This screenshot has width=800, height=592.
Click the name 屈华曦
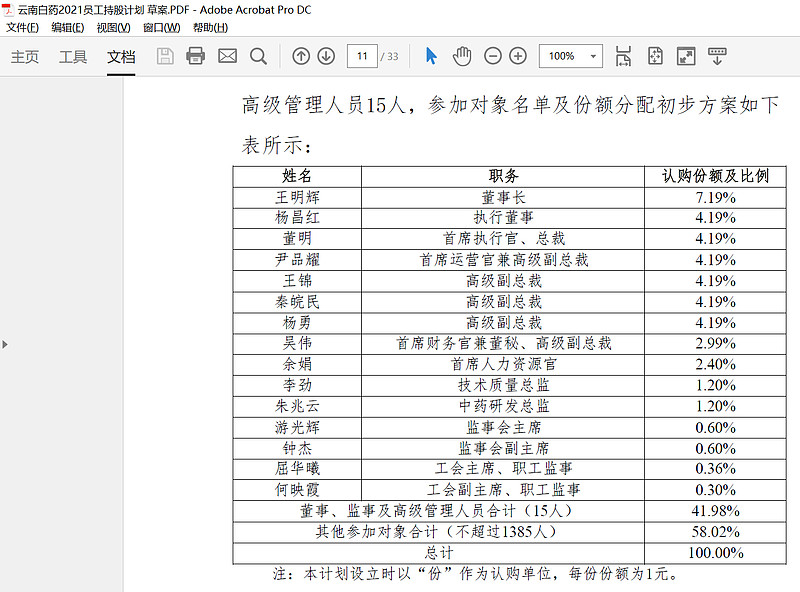(297, 468)
